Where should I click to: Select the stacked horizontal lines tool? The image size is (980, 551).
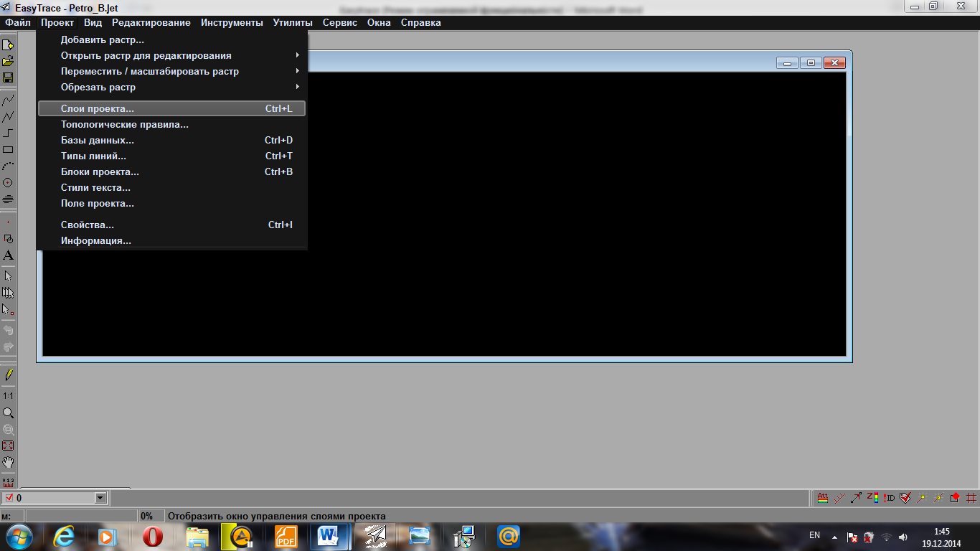(x=8, y=199)
